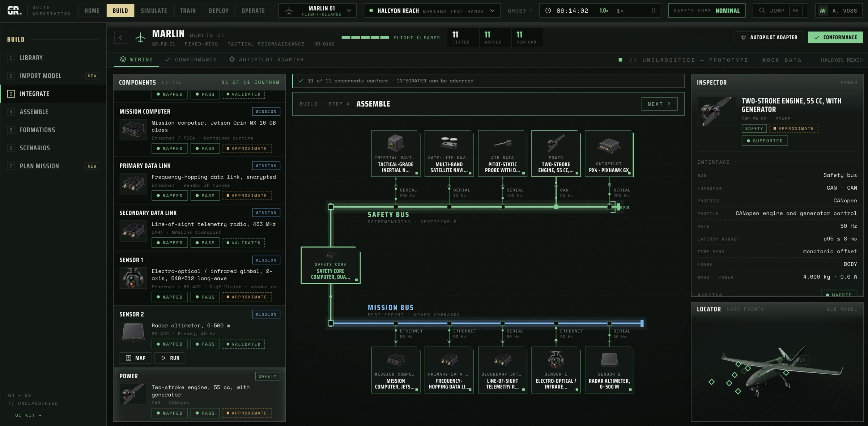Click the fixed-wing aircraft icon next to MARLIN
This screenshot has height=426, width=868.
coord(140,37)
